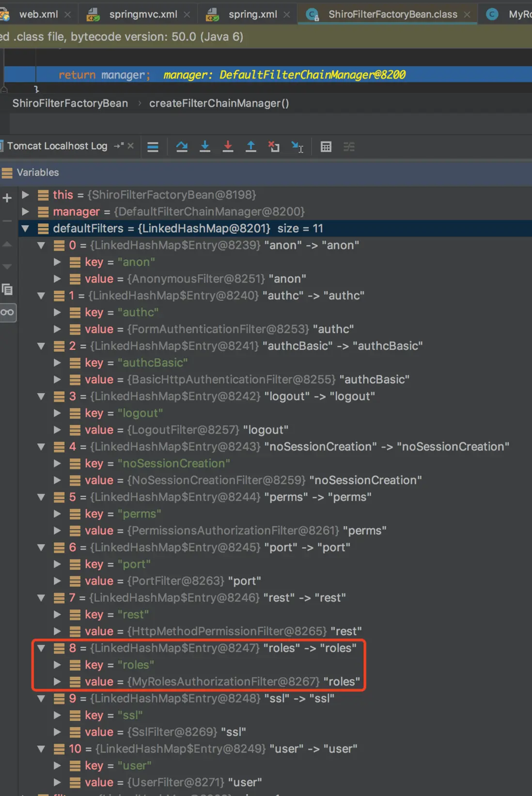Collapse entry 3 logout map entry
This screenshot has height=796, width=532.
(x=41, y=396)
